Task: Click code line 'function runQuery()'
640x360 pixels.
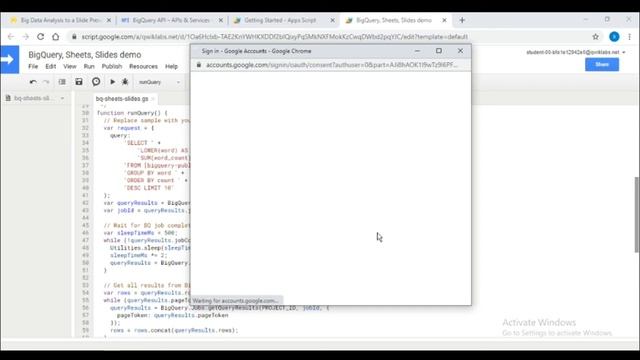Action: pos(132,113)
